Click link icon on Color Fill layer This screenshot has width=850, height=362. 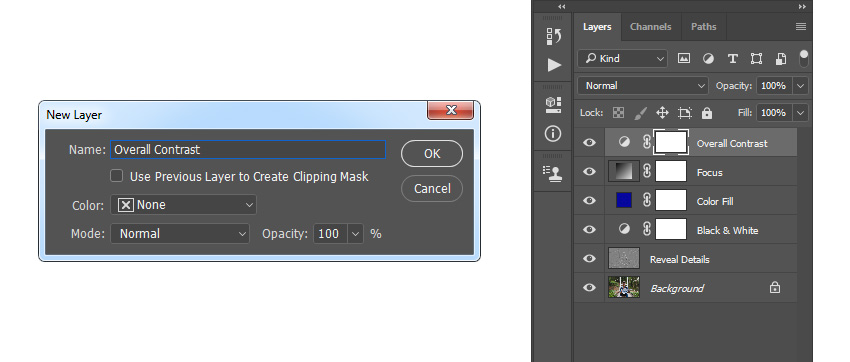pyautogui.click(x=646, y=201)
